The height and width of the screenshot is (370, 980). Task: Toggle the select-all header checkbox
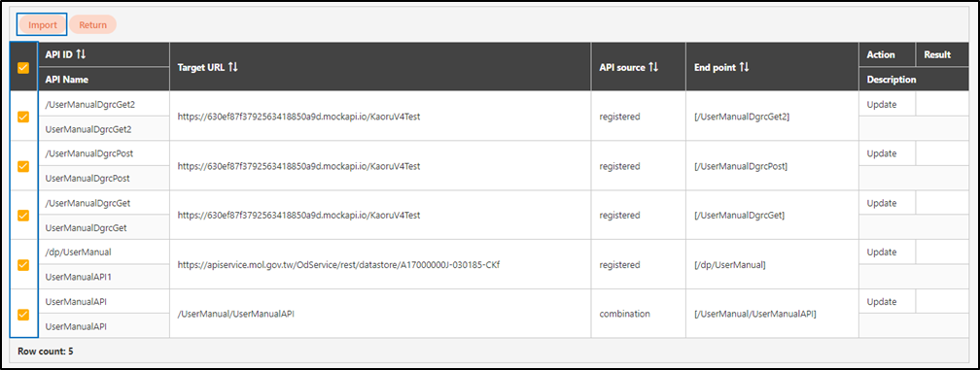(23, 68)
